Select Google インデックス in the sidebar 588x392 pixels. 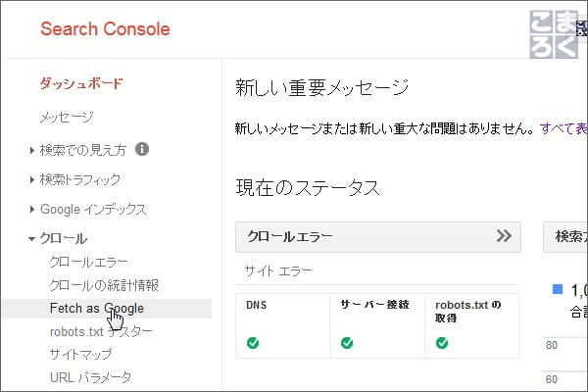pos(93,210)
